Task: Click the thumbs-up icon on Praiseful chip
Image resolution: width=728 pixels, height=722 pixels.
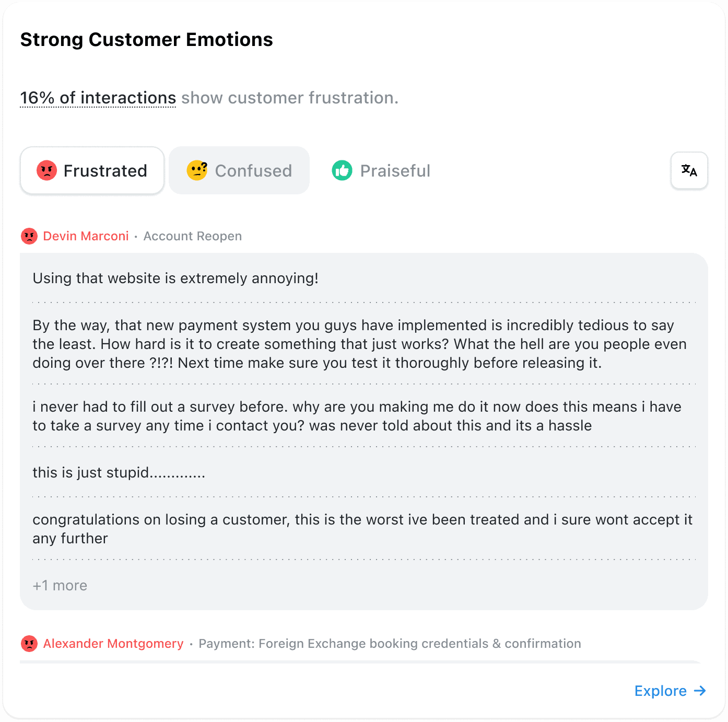Action: click(x=342, y=170)
